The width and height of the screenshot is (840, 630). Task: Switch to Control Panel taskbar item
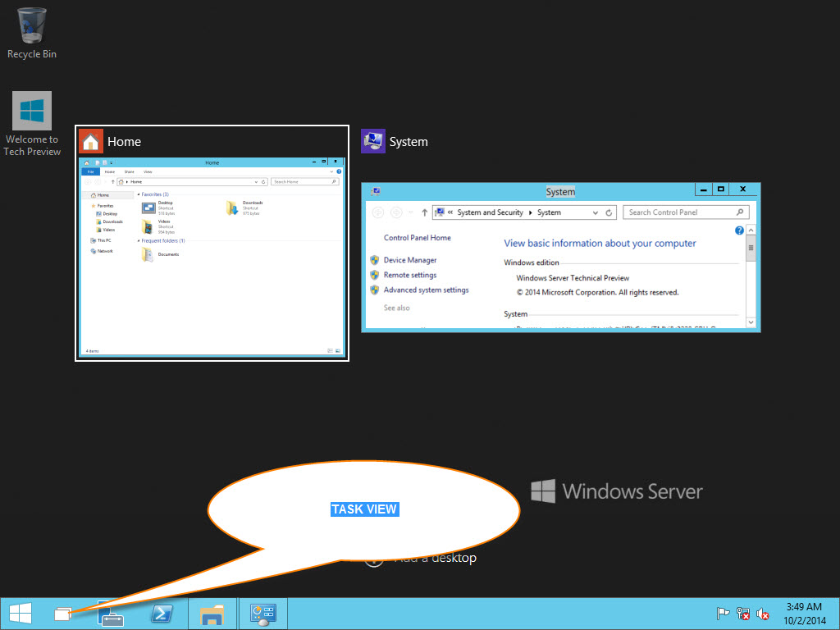point(262,614)
